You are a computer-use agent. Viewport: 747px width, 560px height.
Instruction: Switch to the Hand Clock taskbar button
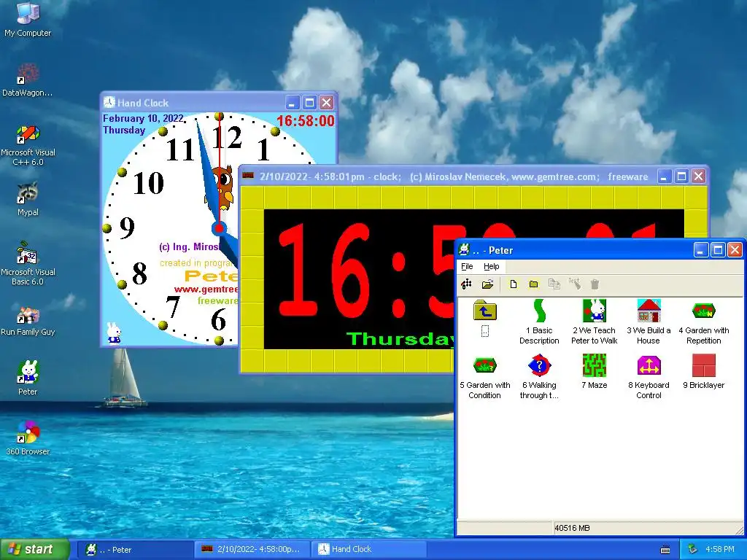pos(369,550)
